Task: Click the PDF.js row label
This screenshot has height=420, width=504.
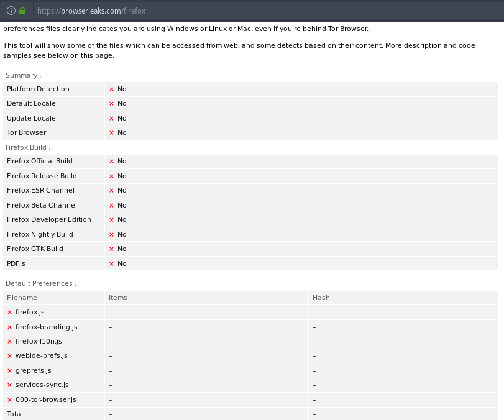Action: coord(17,263)
